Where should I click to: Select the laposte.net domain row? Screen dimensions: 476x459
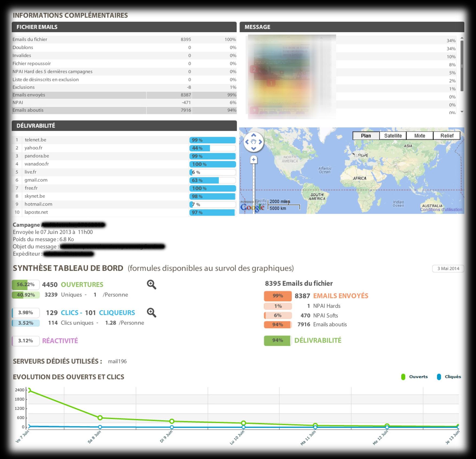[x=124, y=212]
